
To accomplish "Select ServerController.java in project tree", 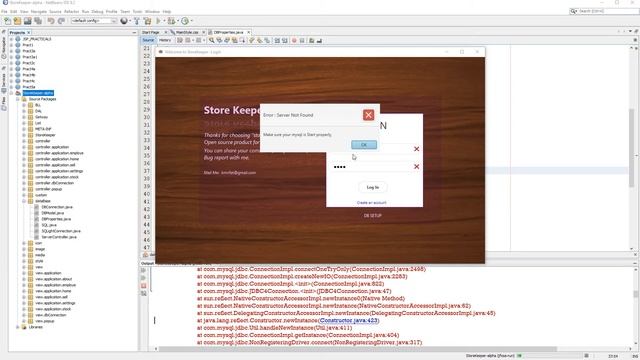I will click(x=59, y=237).
